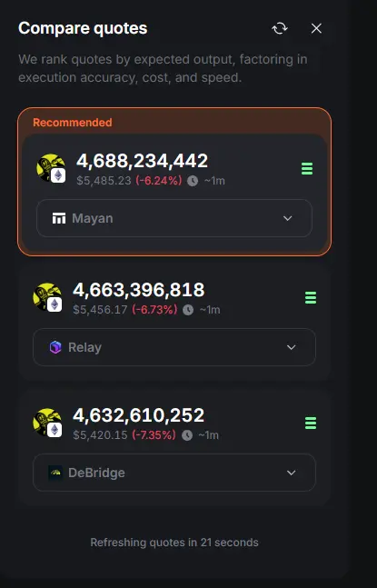Click the Relay provider logo
377x588 pixels.
[x=55, y=347]
